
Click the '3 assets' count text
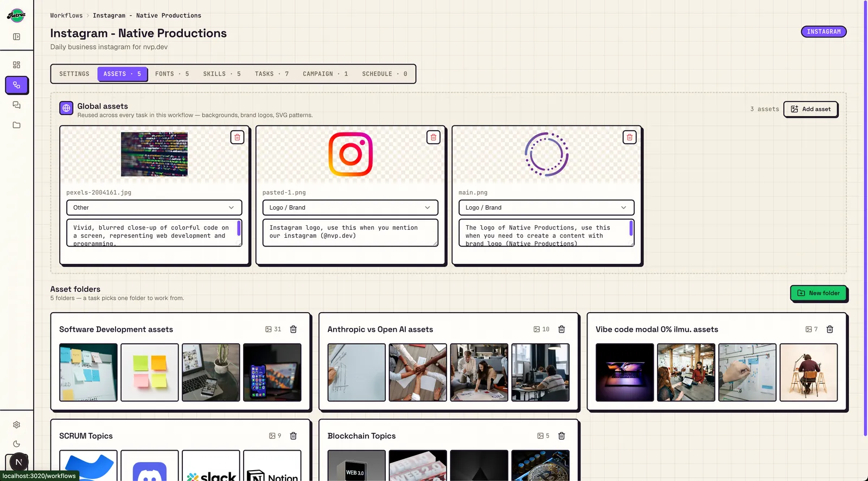pos(764,109)
